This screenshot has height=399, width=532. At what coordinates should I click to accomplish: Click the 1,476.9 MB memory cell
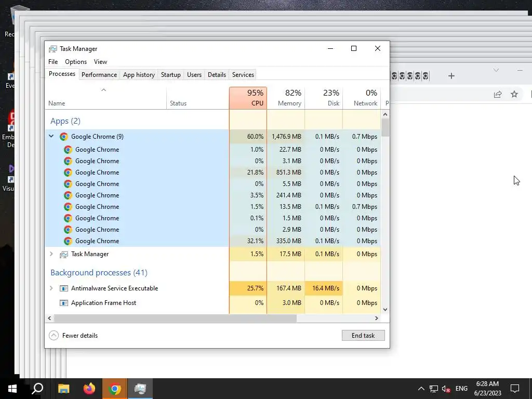pyautogui.click(x=286, y=137)
